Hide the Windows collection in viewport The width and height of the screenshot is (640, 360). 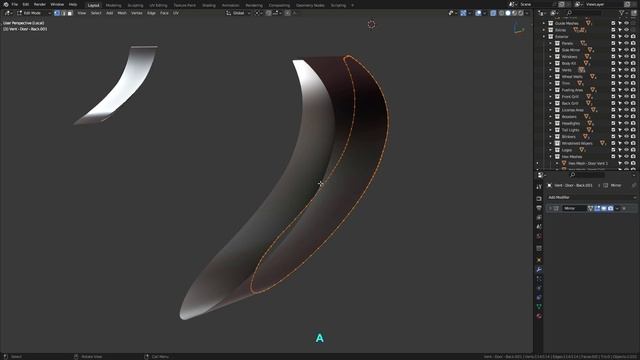click(627, 57)
